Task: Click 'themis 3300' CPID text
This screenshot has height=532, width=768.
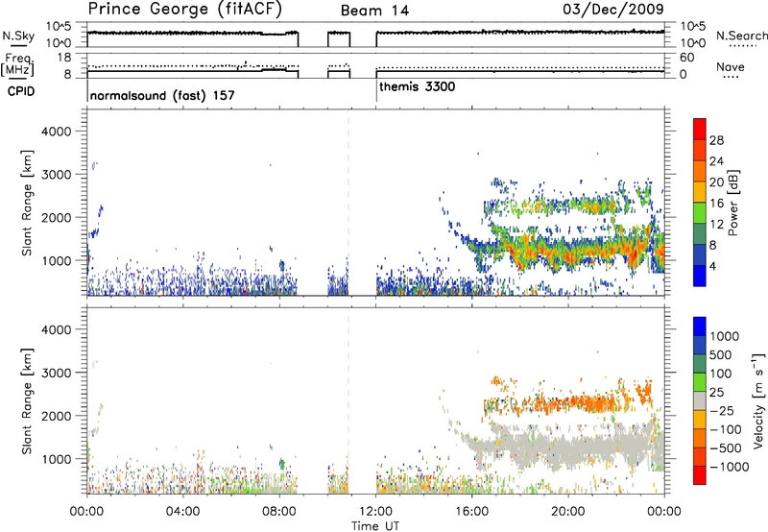Action: pos(418,86)
